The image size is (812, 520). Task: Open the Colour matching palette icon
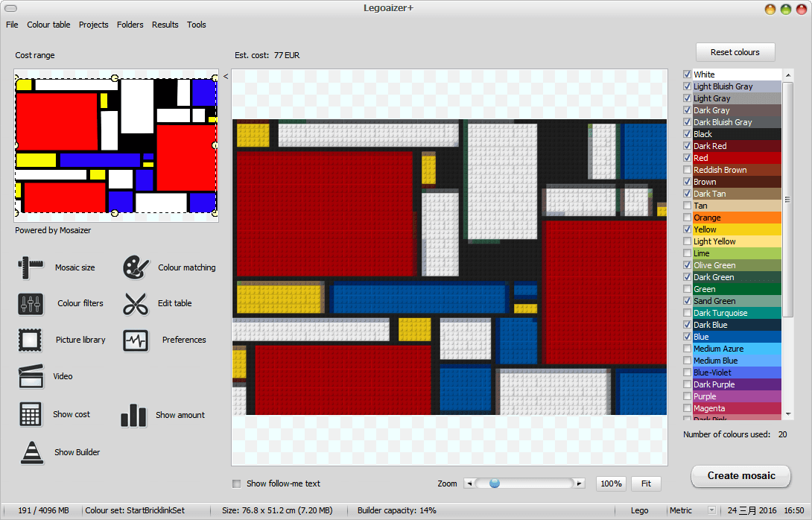(136, 267)
